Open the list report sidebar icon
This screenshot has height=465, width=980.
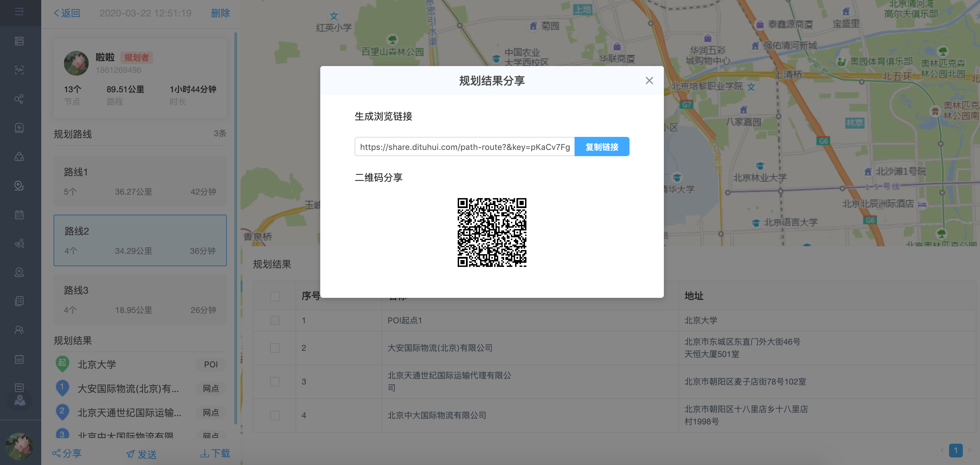[19, 301]
